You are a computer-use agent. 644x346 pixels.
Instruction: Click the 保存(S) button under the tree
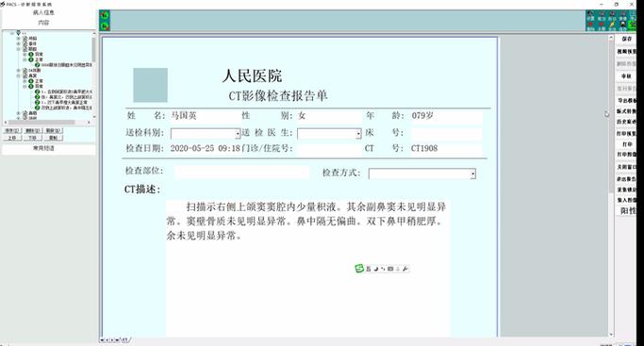click(12, 130)
